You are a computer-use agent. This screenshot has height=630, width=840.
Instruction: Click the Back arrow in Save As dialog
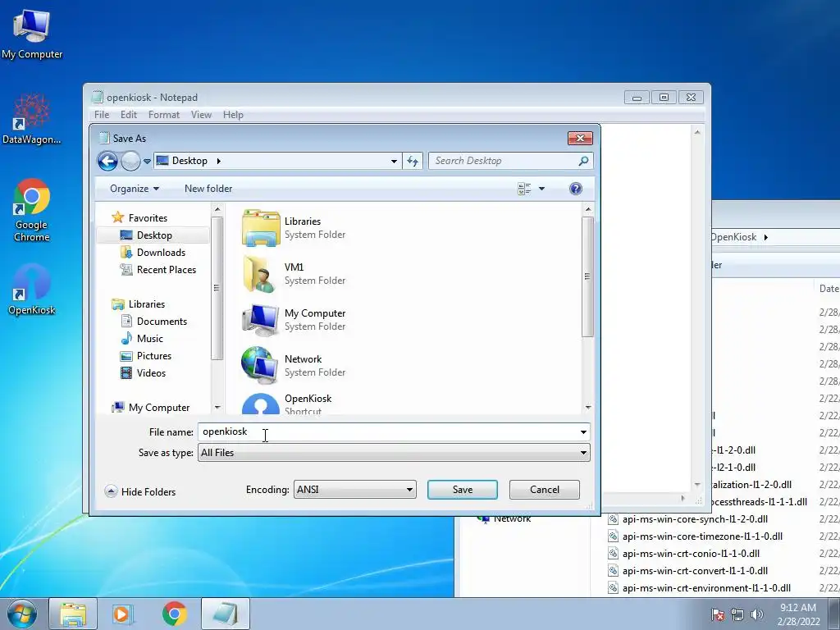[107, 161]
